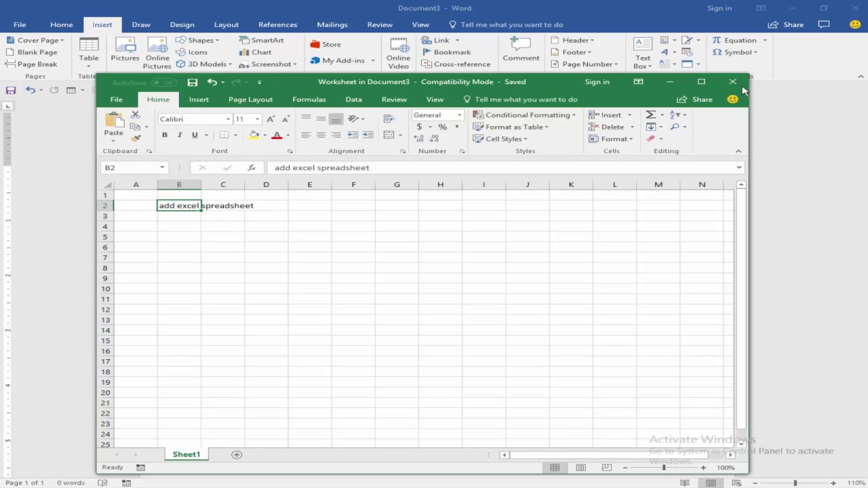Click Conditional Formatting button
The width and height of the screenshot is (868, 488).
coord(524,115)
